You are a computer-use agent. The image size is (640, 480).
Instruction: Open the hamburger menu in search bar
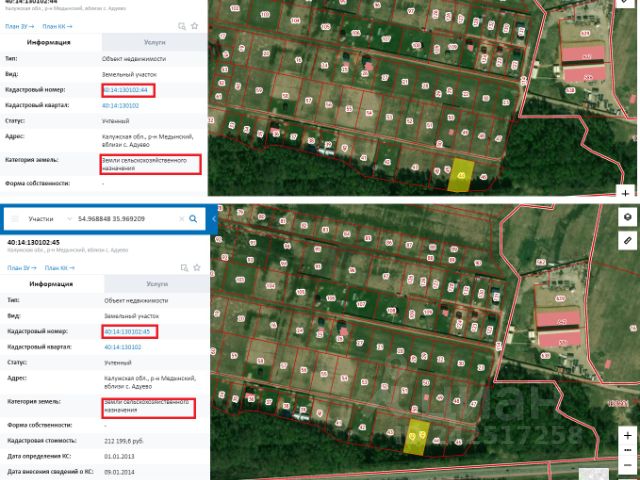click(15, 219)
